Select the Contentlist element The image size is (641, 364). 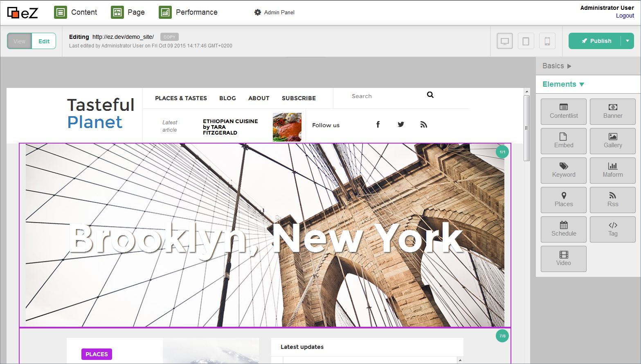click(564, 112)
